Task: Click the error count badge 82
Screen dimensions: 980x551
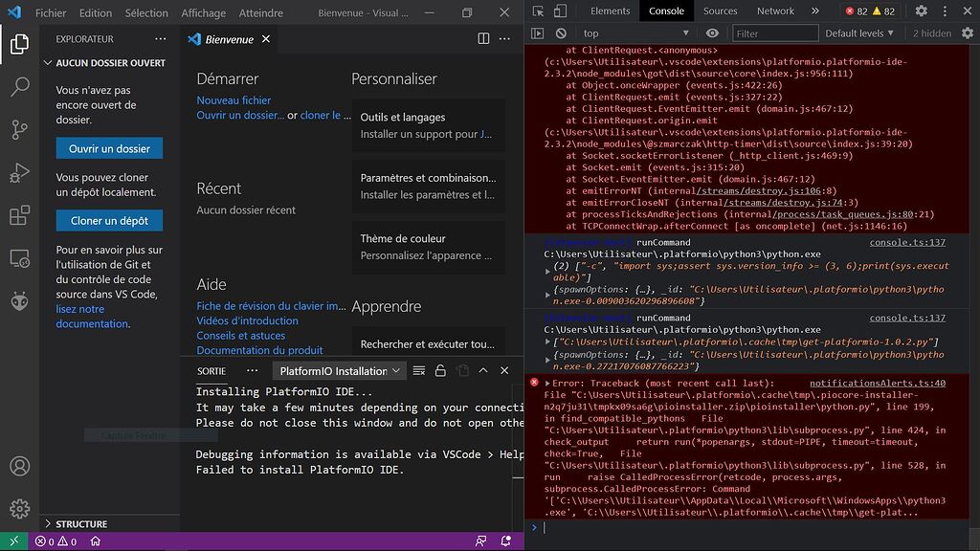Action: (857, 11)
